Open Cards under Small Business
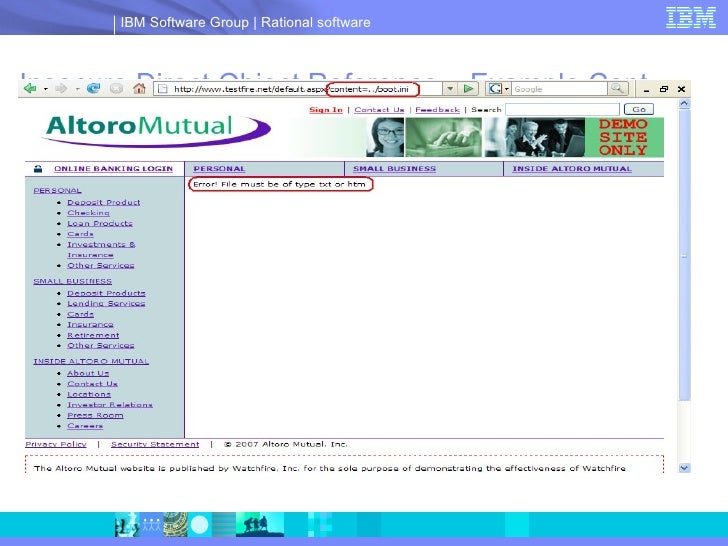Image resolution: width=728 pixels, height=546 pixels. [80, 314]
